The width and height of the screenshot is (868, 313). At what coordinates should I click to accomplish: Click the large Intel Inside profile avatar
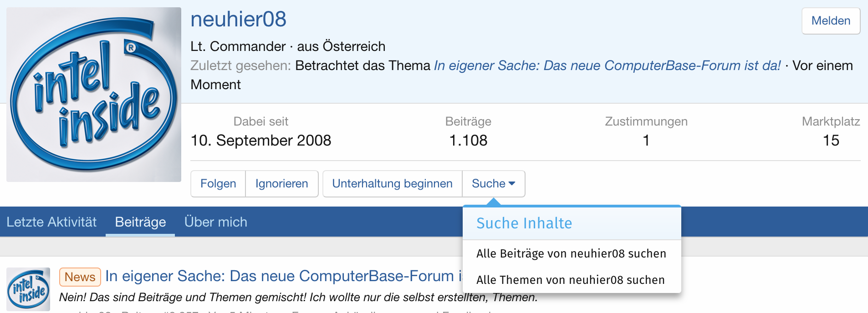[x=94, y=95]
